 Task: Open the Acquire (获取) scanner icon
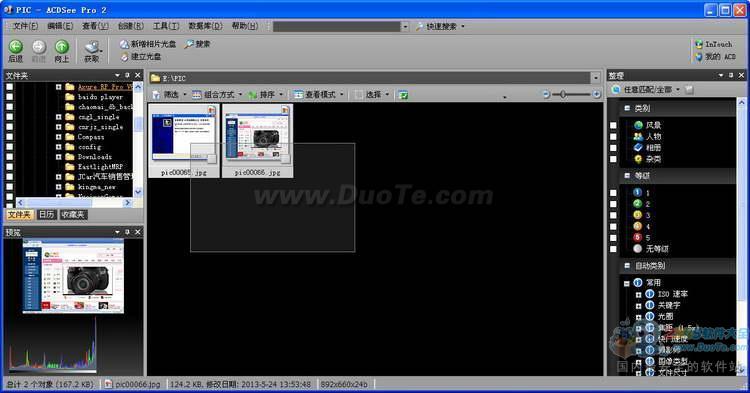point(92,47)
